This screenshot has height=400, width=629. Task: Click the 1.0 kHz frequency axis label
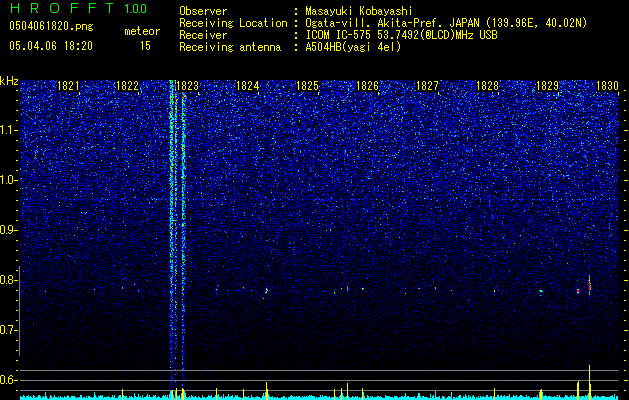(x=9, y=180)
